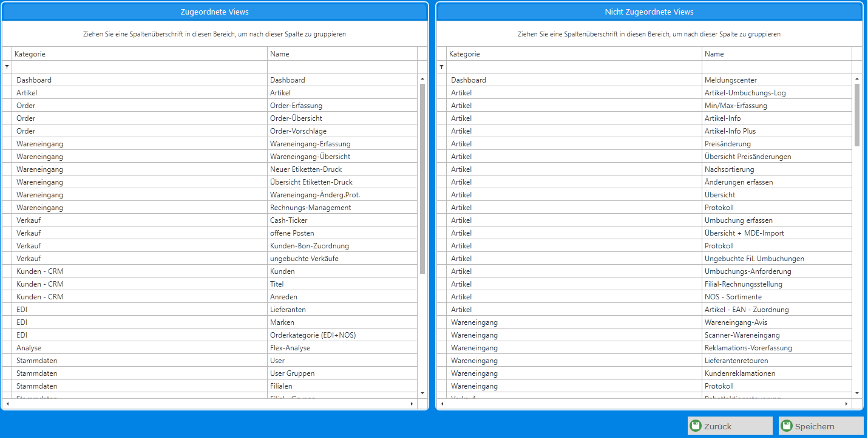Select the Kunden-Bon-Zuordnung row
Screen dimensions: 868x439
tap(210, 246)
